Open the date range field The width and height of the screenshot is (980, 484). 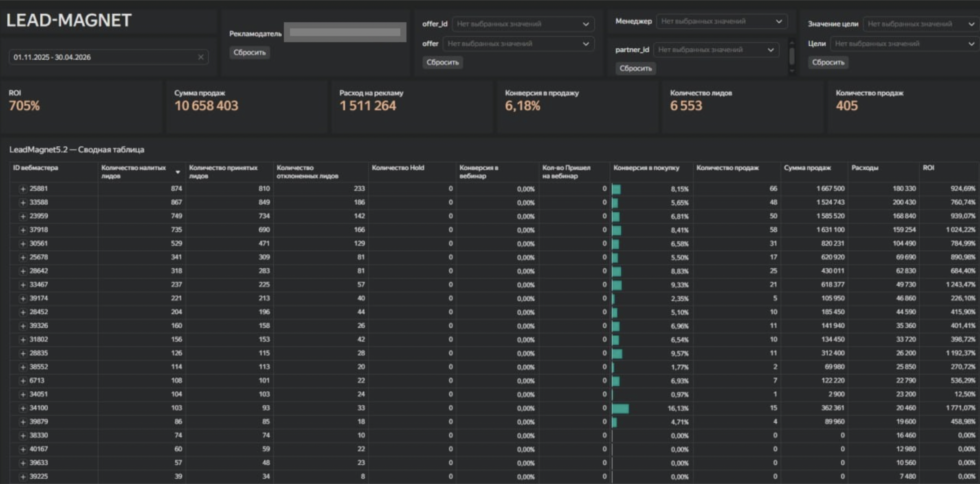[108, 57]
